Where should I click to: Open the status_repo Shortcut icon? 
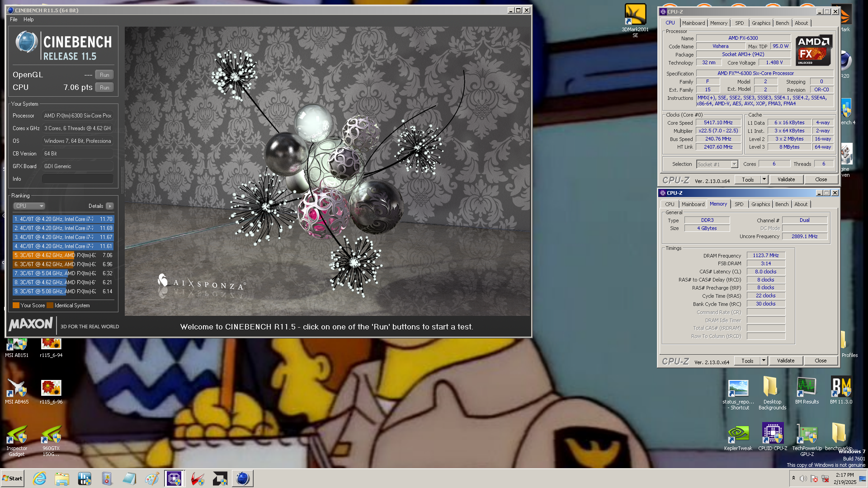coord(738,394)
